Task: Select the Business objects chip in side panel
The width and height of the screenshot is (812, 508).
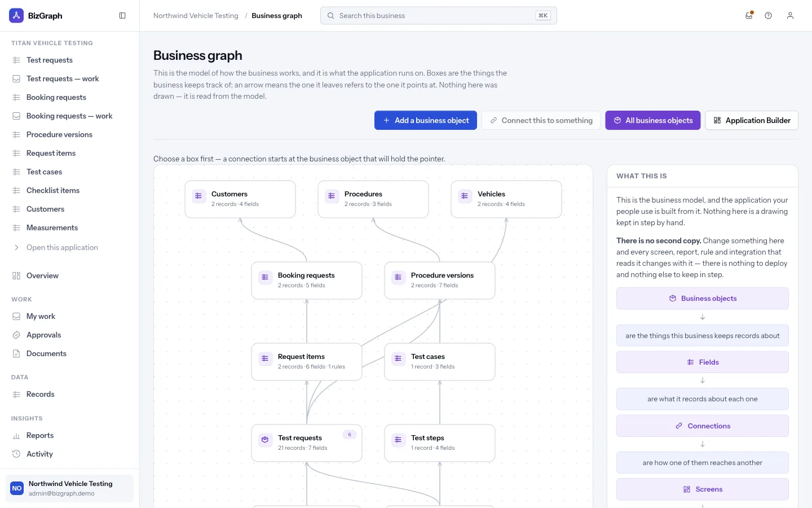Action: tap(703, 299)
